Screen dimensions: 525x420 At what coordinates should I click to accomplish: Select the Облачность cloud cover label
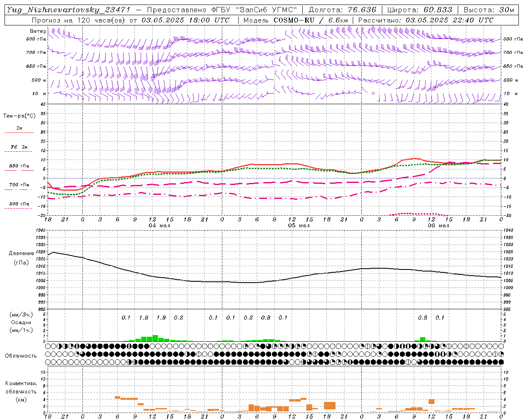click(21, 356)
